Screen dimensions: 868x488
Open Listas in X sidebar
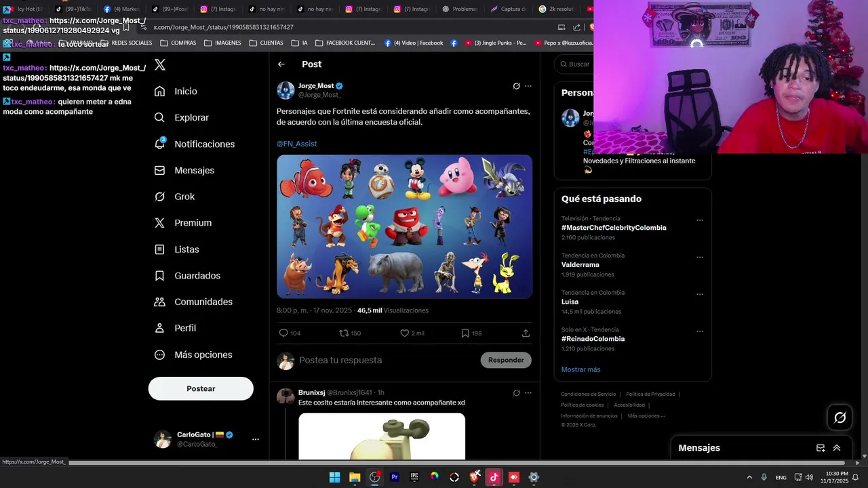[x=176, y=249]
